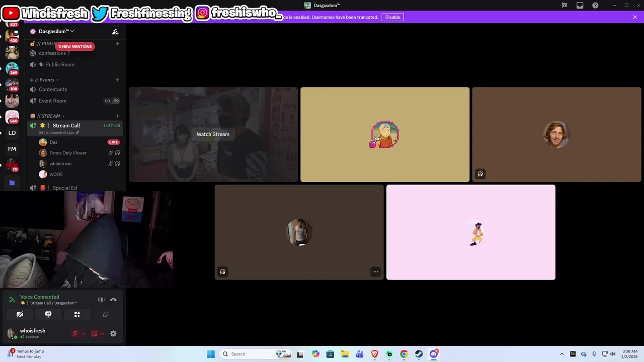The image size is (644, 362).
Task: Start screen share from voice panel
Action: tap(48, 314)
